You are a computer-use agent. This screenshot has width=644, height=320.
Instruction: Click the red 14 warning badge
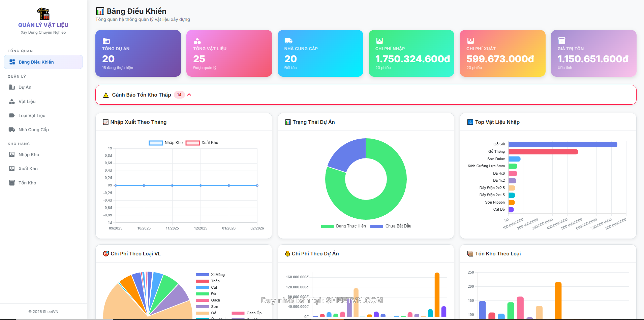[x=179, y=95]
